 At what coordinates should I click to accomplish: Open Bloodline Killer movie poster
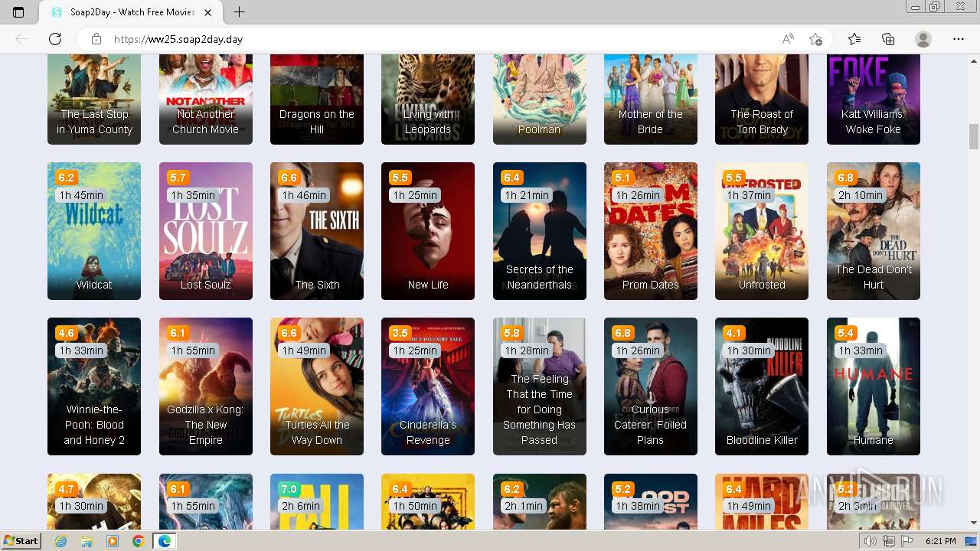762,386
